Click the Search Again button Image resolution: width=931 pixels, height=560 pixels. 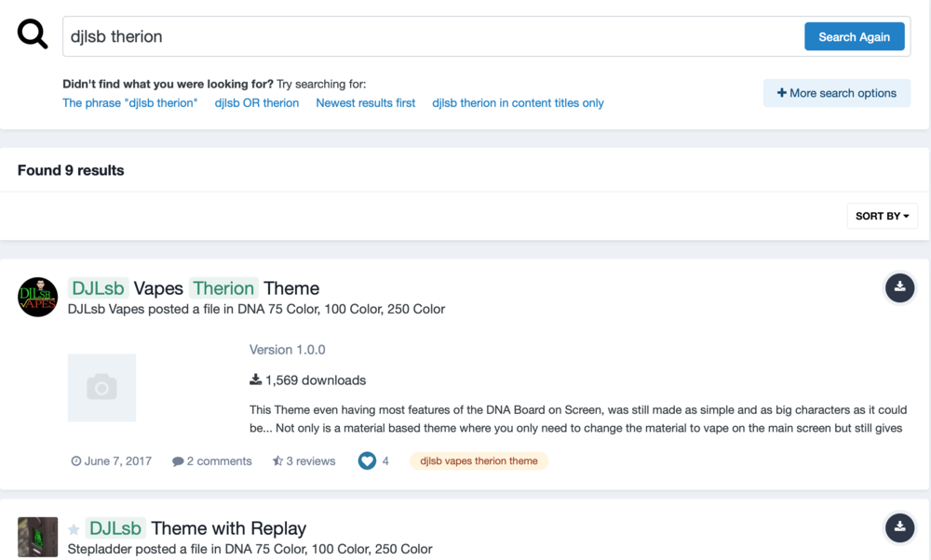point(854,37)
